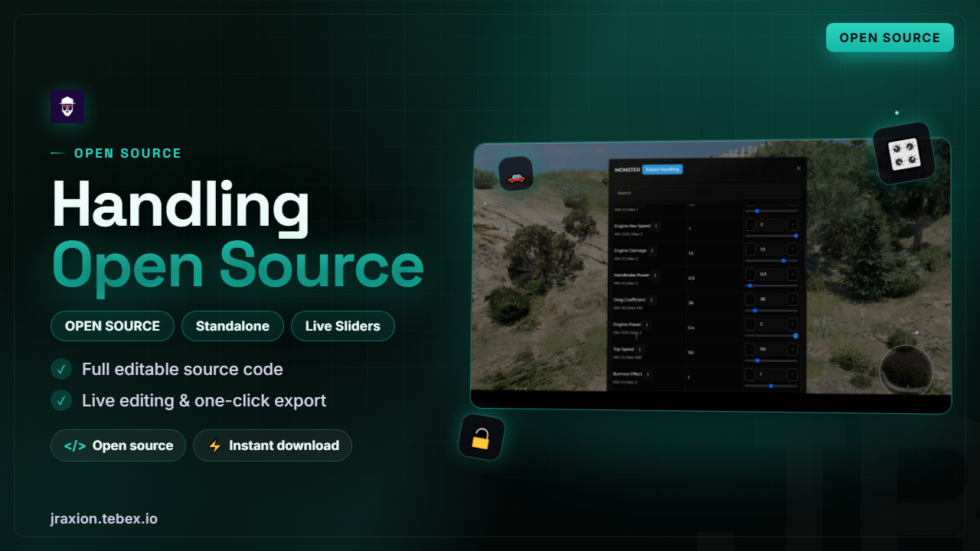Open info for Burnout Effect
The width and height of the screenshot is (980, 551).
648,374
